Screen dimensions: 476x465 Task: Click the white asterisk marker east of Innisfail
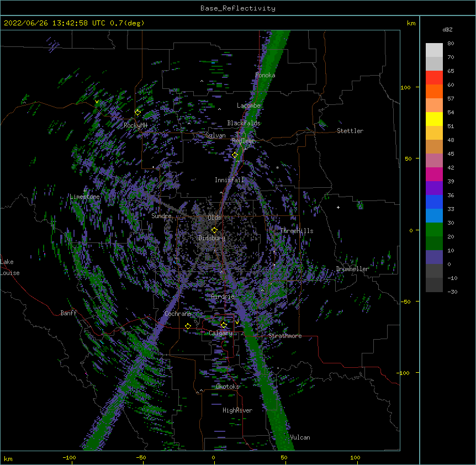click(277, 167)
